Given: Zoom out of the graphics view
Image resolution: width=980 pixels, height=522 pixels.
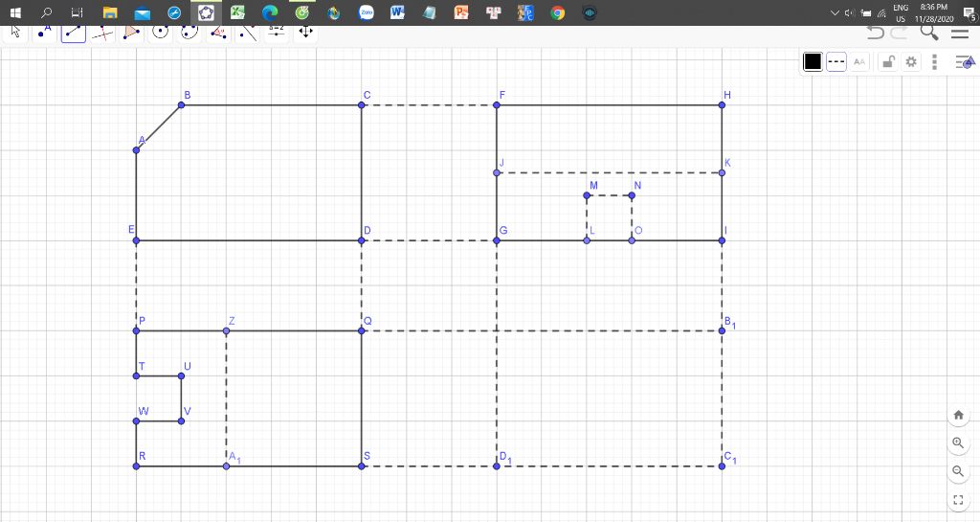Looking at the screenshot, I should 958,470.
